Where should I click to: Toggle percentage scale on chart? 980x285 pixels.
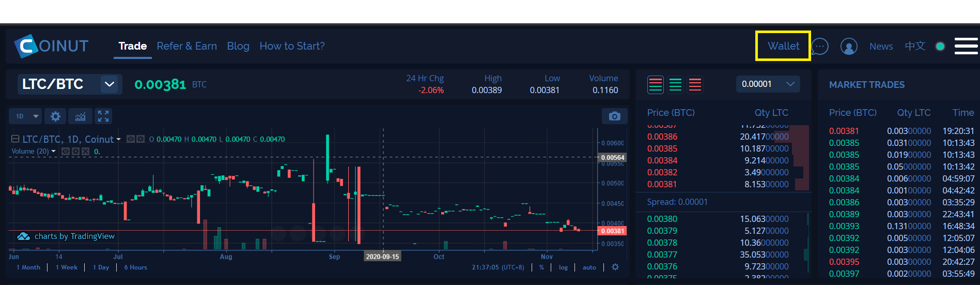(541, 267)
